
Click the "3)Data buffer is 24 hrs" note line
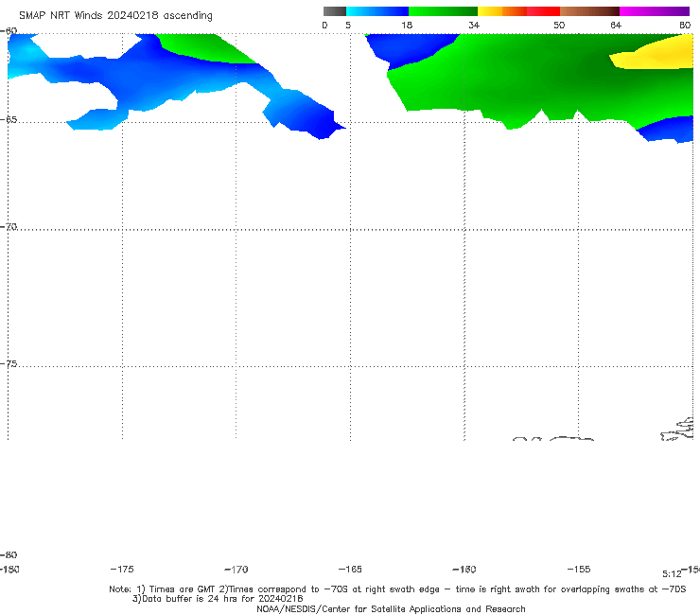pyautogui.click(x=218, y=599)
